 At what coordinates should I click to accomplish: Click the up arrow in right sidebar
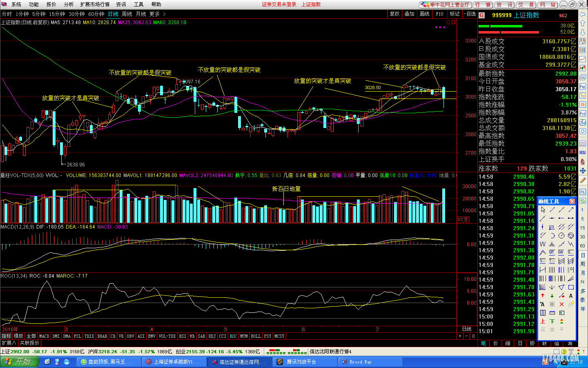click(583, 23)
